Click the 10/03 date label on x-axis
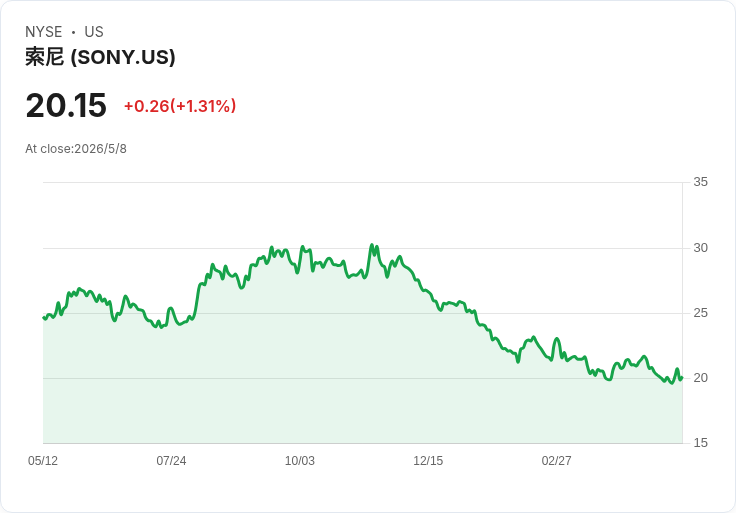The image size is (736, 513). point(299,461)
